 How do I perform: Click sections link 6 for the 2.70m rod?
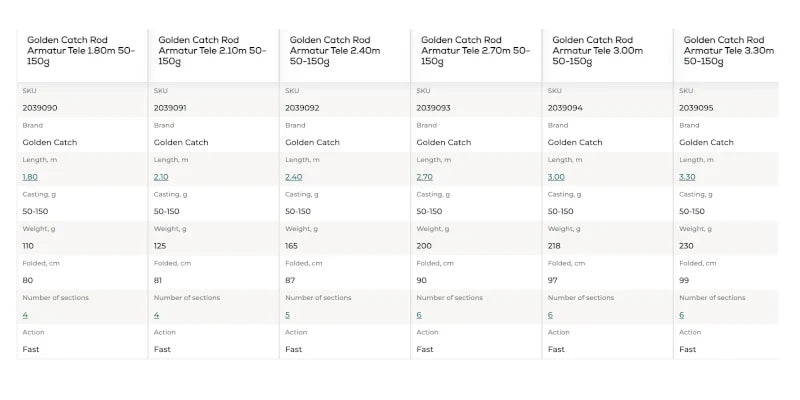[419, 315]
